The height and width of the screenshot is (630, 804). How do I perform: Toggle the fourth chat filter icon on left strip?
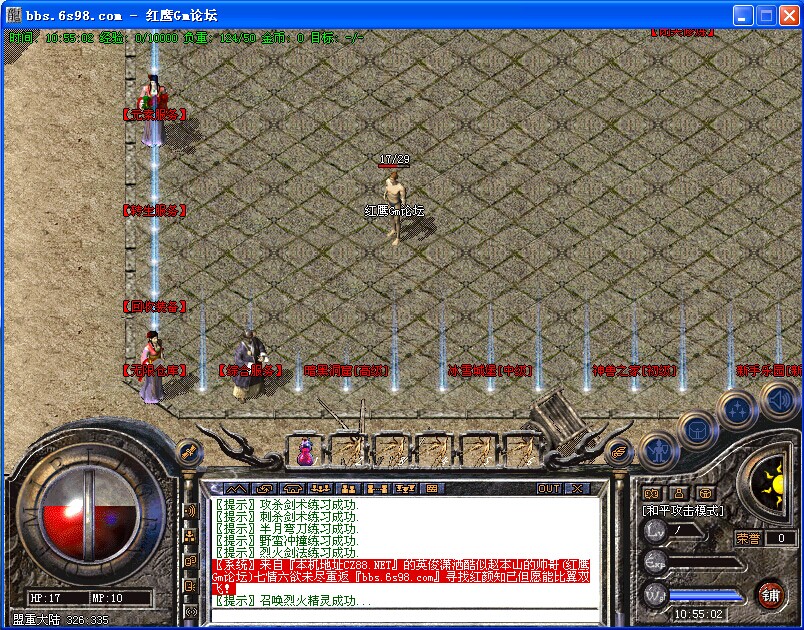(x=190, y=586)
